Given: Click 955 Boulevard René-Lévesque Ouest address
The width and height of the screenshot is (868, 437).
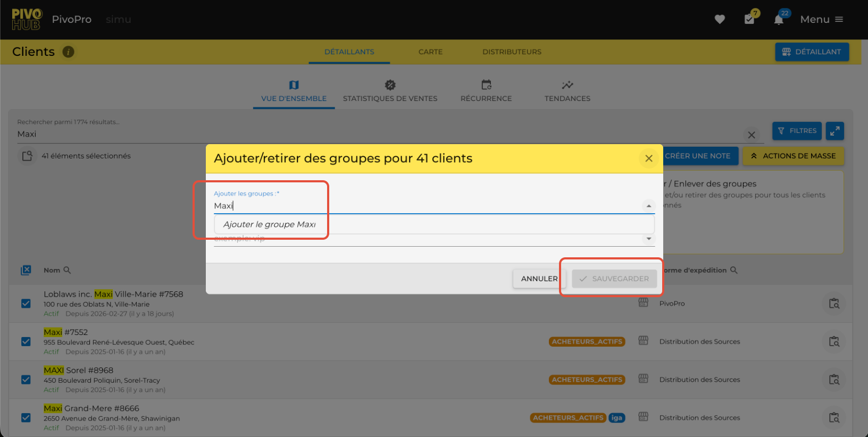Looking at the screenshot, I should click(x=119, y=342).
